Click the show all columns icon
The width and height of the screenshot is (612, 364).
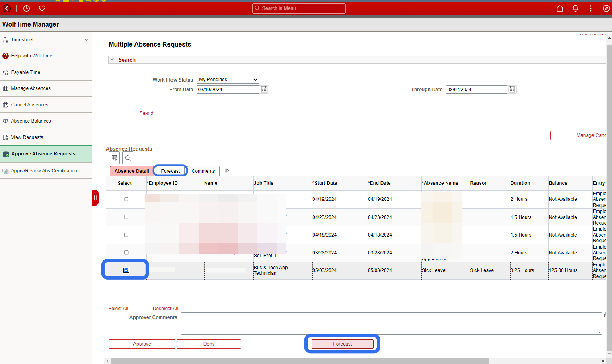point(227,171)
